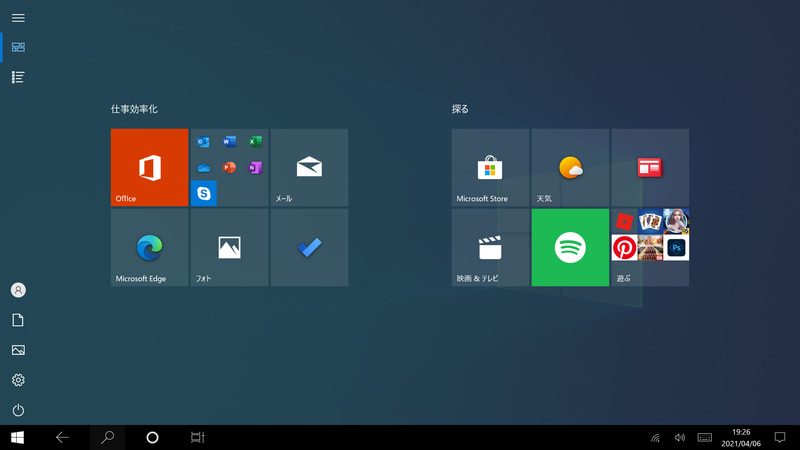The image size is (800, 450).
Task: Launch OneNote from the Office folder tile
Action: (x=256, y=167)
